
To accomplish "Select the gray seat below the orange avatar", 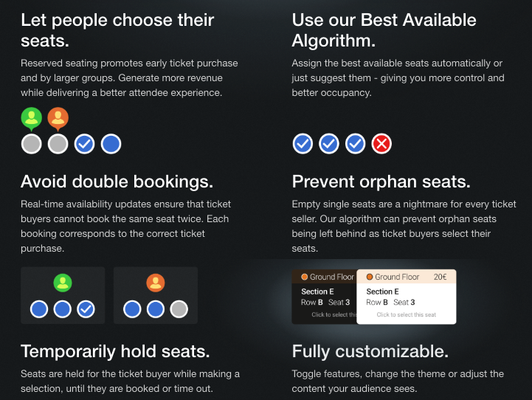I will pyautogui.click(x=179, y=309).
